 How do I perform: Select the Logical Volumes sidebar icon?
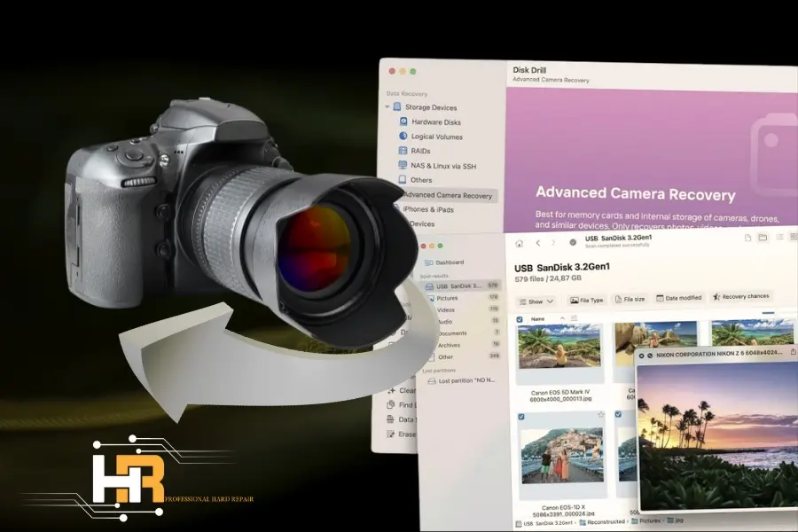403,137
